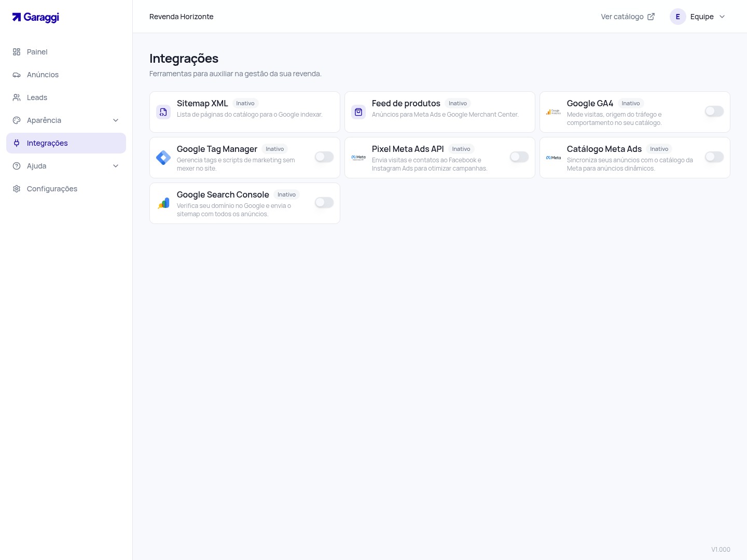The image size is (747, 560).
Task: Click the Revenda Horizonte store name
Action: pyautogui.click(x=182, y=17)
